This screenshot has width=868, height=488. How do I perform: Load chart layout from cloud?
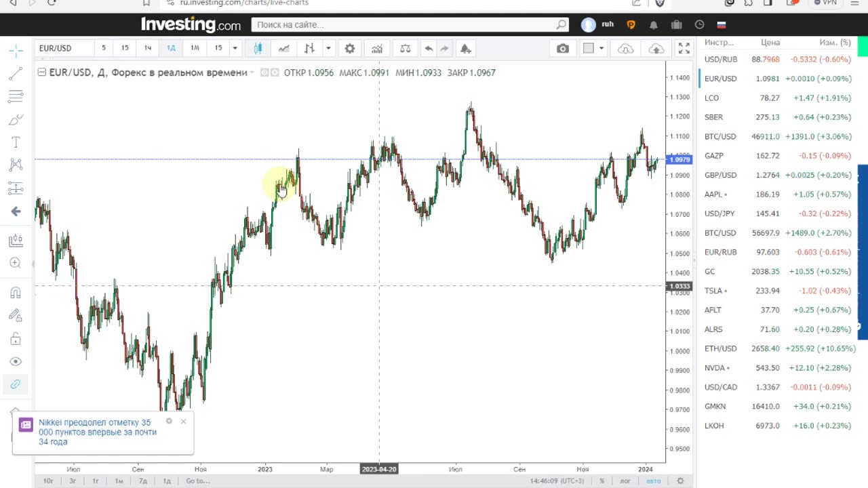tap(626, 48)
